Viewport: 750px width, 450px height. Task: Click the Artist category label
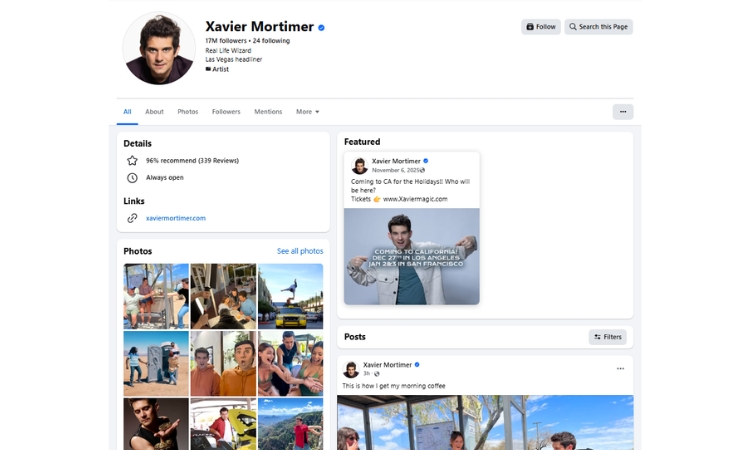(221, 69)
